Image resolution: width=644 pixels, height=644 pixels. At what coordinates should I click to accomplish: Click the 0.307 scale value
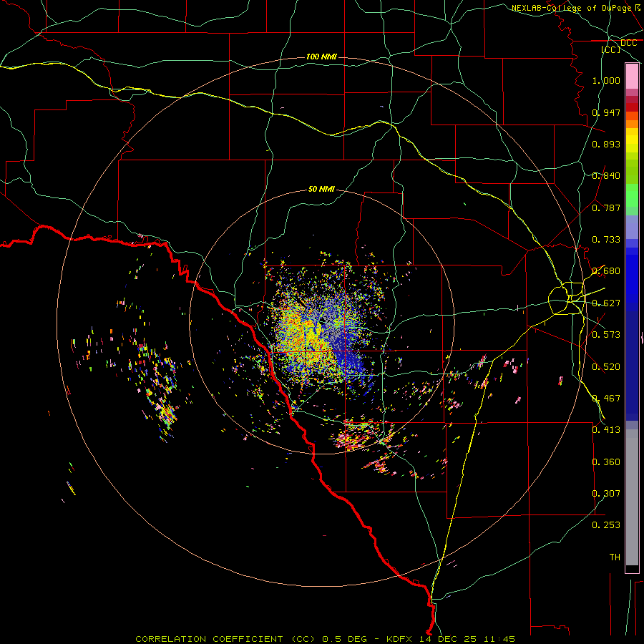(x=606, y=494)
